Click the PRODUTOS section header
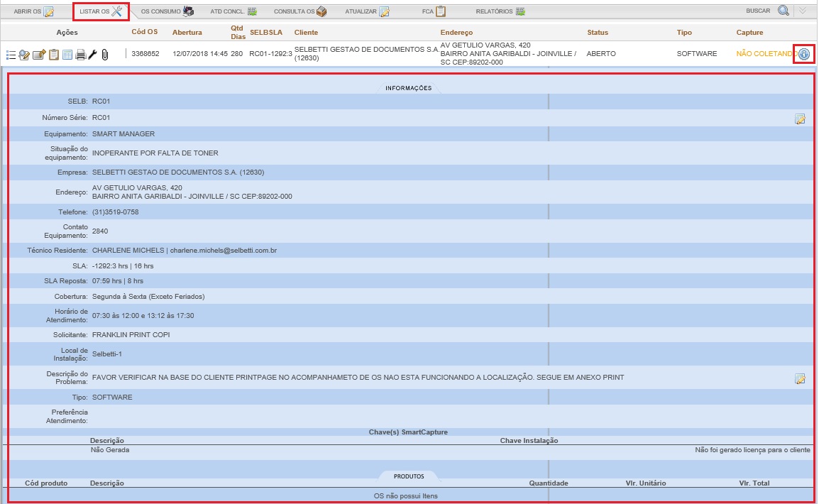Screen dimensions: 819x504 click(x=409, y=476)
